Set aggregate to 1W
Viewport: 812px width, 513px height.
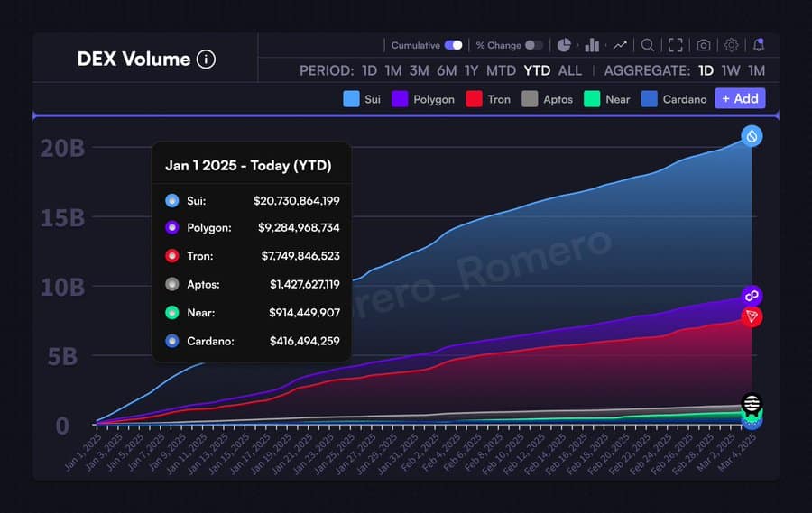731,70
